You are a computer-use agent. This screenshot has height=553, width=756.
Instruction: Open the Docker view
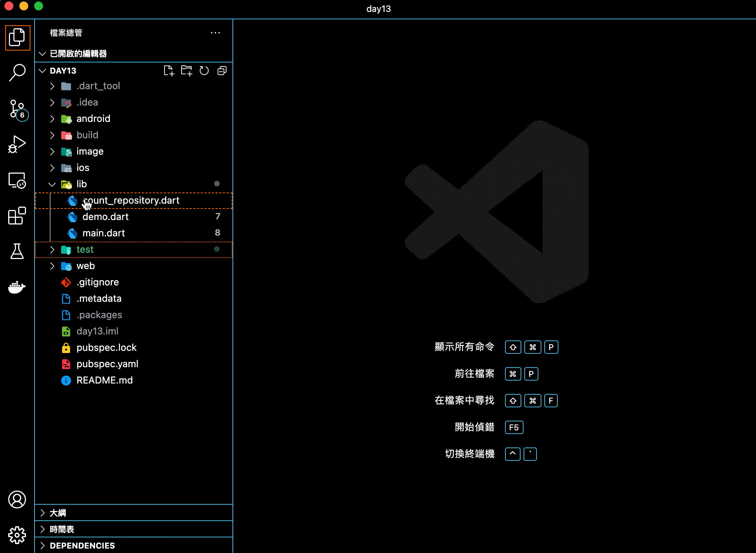coord(17,287)
